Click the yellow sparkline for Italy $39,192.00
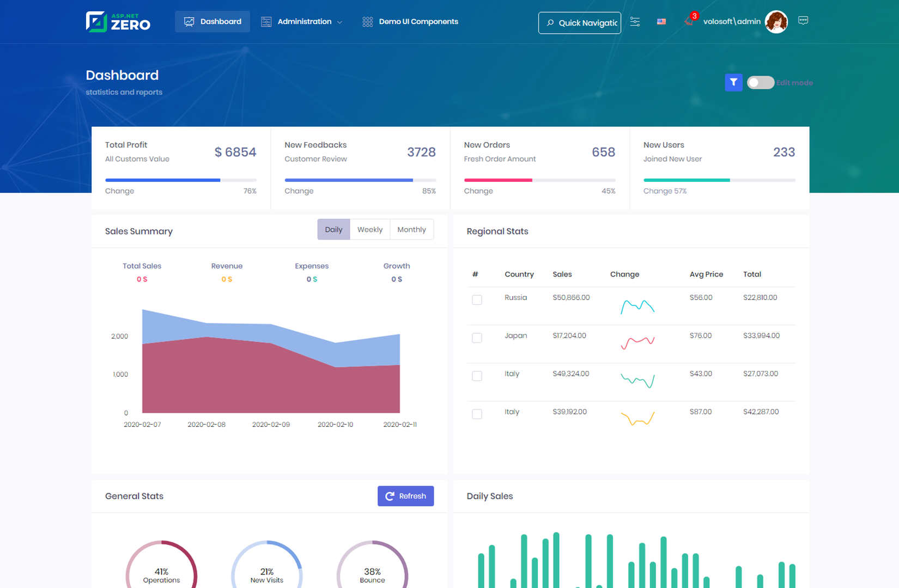 (637, 418)
